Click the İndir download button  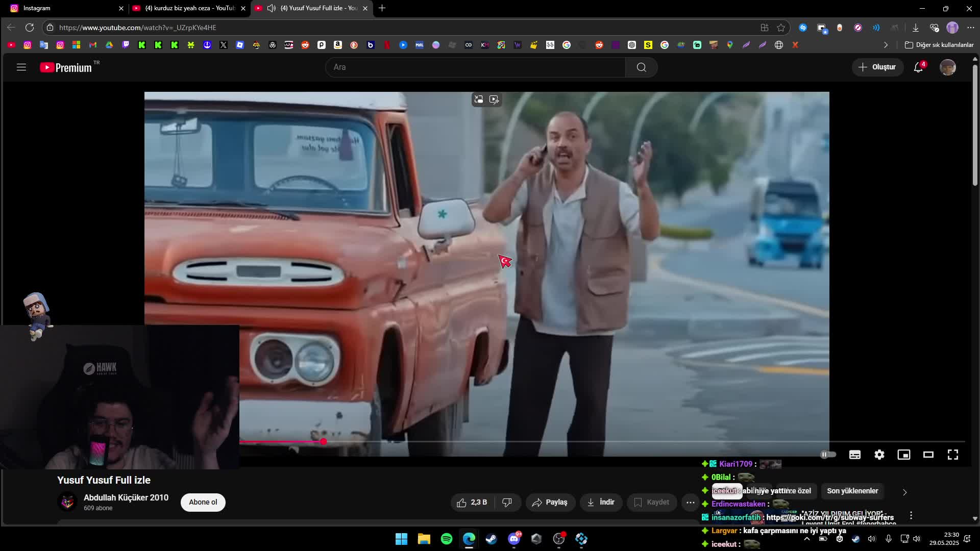[601, 503]
